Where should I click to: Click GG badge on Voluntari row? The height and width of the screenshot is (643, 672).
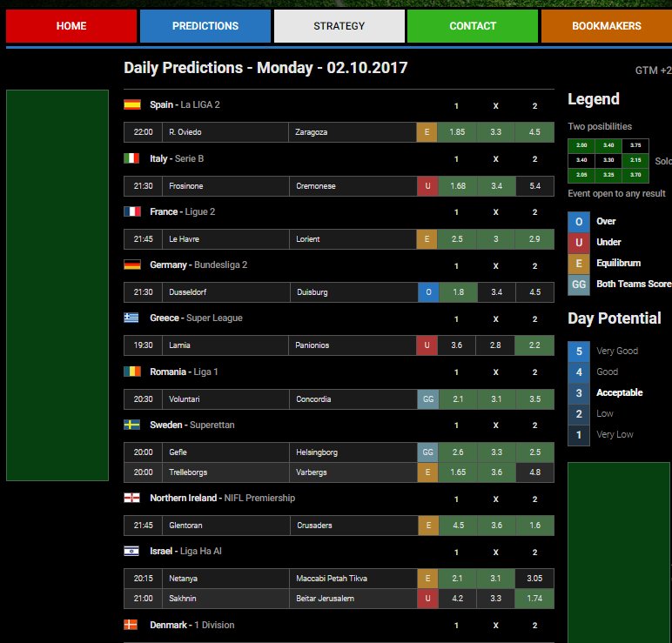427,399
